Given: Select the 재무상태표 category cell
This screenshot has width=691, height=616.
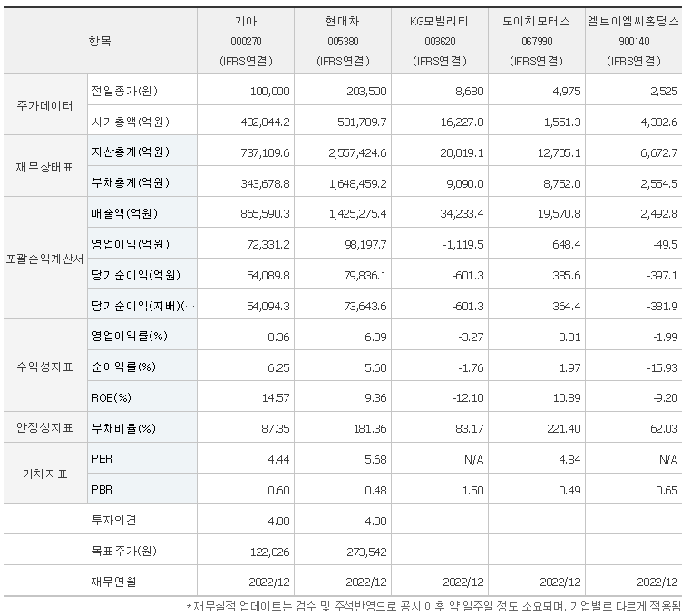Looking at the screenshot, I should [45, 167].
